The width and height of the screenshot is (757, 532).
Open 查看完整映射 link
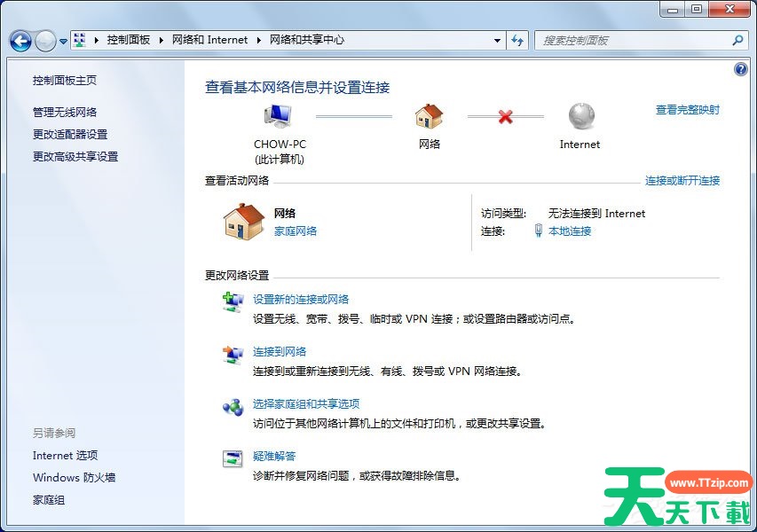(688, 110)
